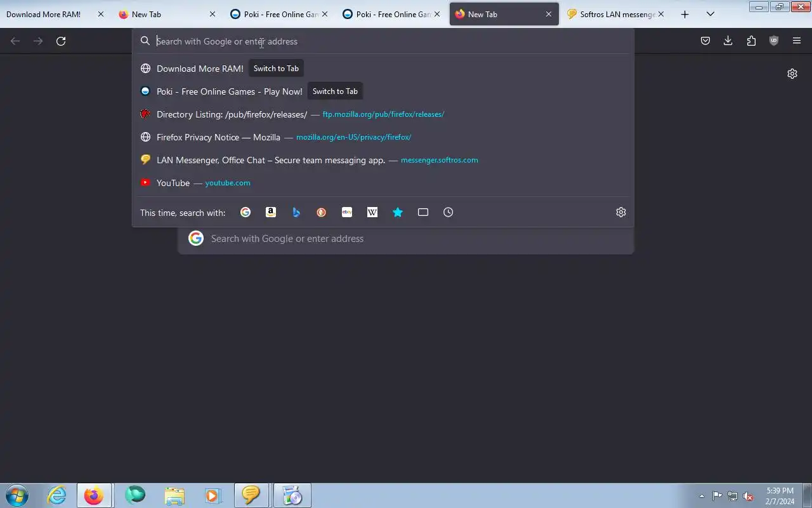Reload the current page
This screenshot has width=812, height=508.
pos(61,41)
